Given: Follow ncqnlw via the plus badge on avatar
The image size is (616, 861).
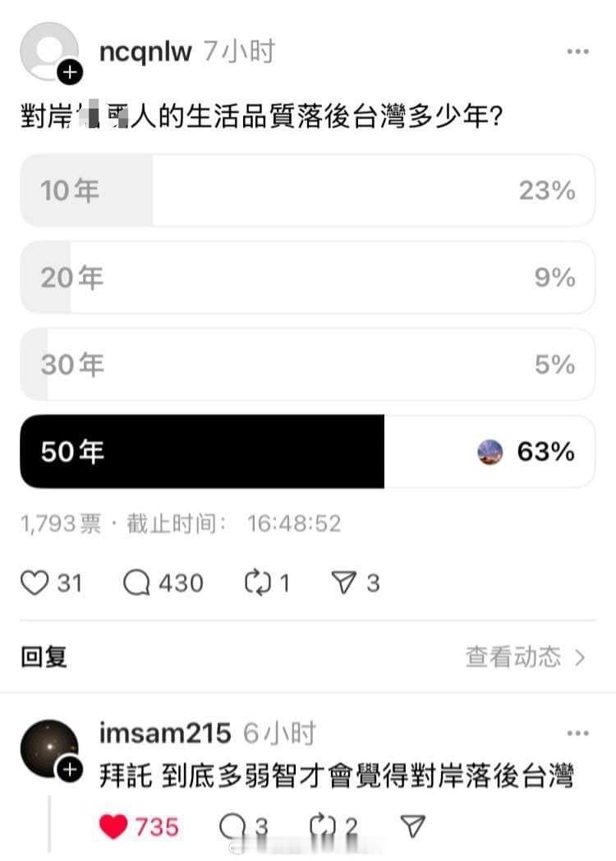Looking at the screenshot, I should point(68,72).
